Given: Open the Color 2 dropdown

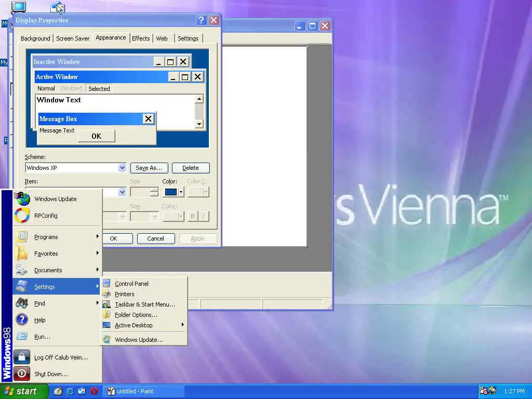Looking at the screenshot, I should coord(198,192).
